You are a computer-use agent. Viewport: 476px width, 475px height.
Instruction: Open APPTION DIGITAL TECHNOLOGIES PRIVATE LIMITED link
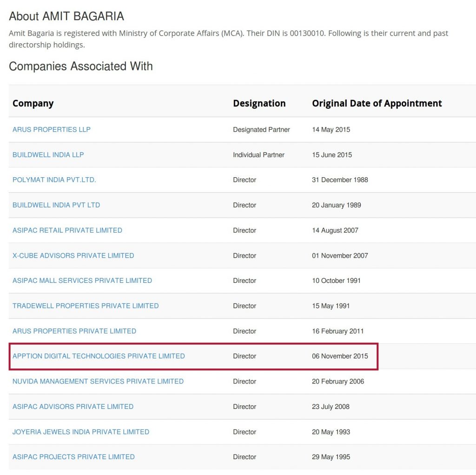click(99, 356)
